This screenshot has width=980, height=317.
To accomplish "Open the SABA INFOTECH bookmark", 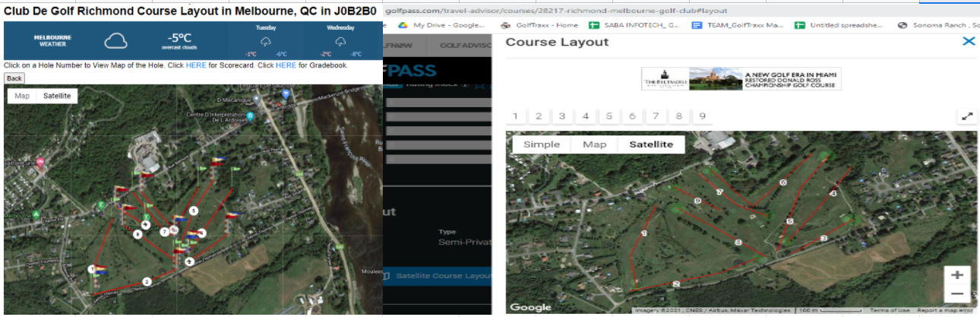I will [634, 25].
